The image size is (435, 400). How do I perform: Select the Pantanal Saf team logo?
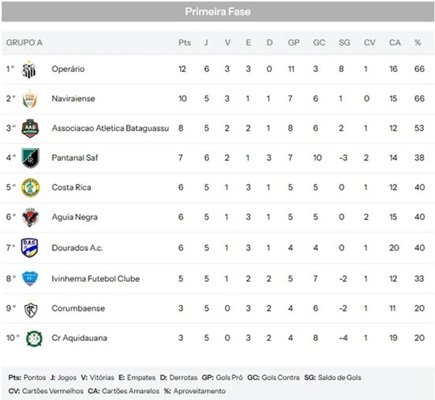(30, 158)
